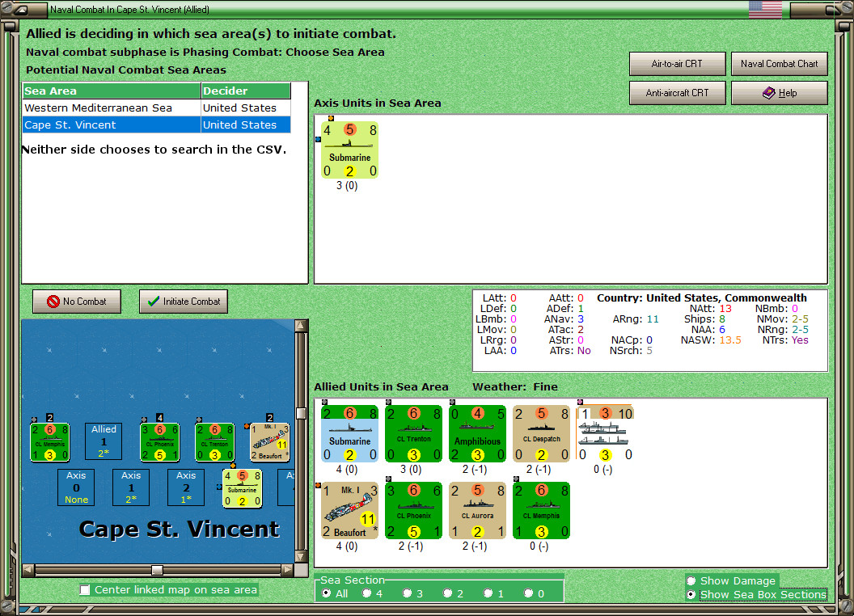Select sea section 2
This screenshot has height=616, width=854.
tap(447, 593)
